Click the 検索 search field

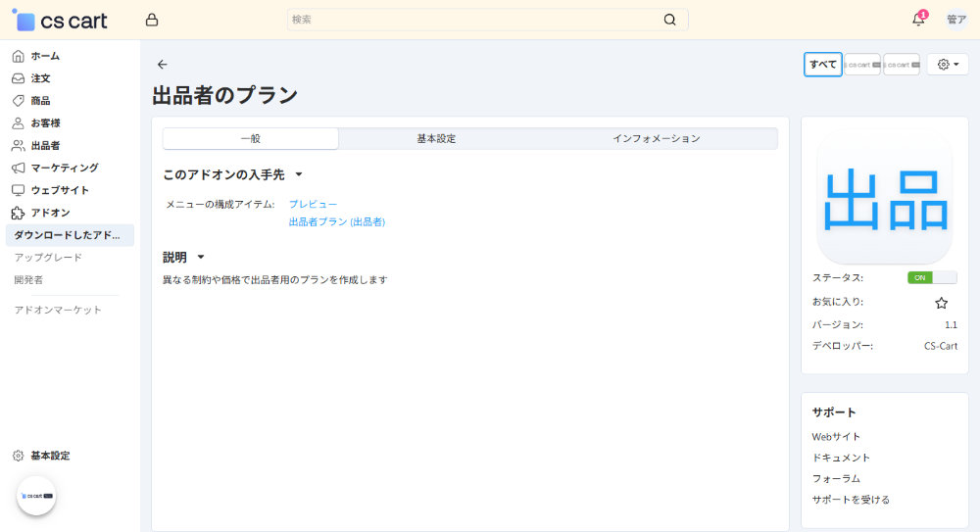(470, 20)
